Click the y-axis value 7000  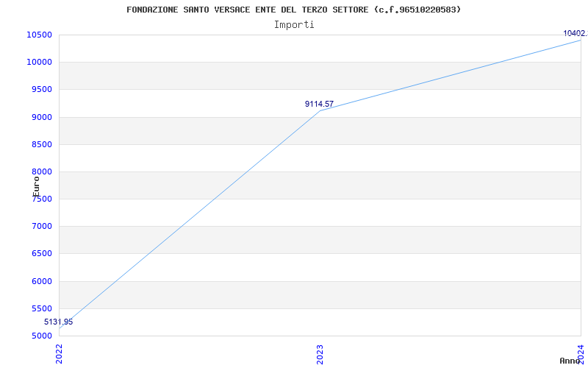41,227
